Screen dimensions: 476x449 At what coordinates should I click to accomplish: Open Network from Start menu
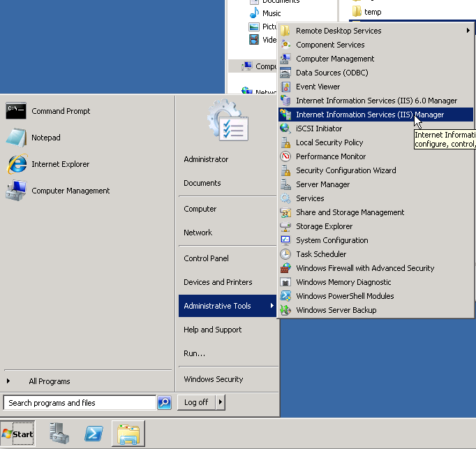(x=198, y=233)
